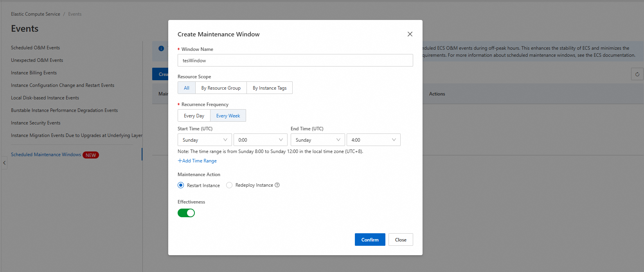The image size is (644, 272).
Task: Close the Create Maintenance Window dialog
Action: coord(410,34)
